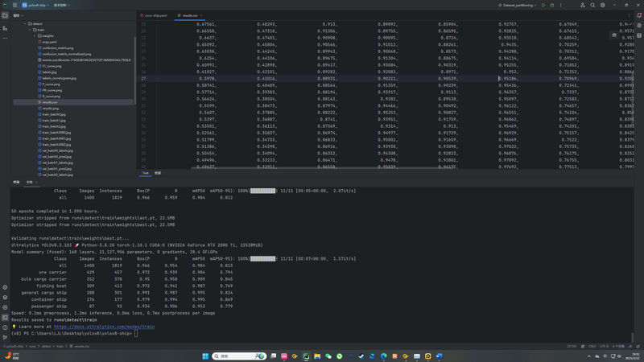Open the Services tool window
644x362 pixels.
(x=5, y=307)
